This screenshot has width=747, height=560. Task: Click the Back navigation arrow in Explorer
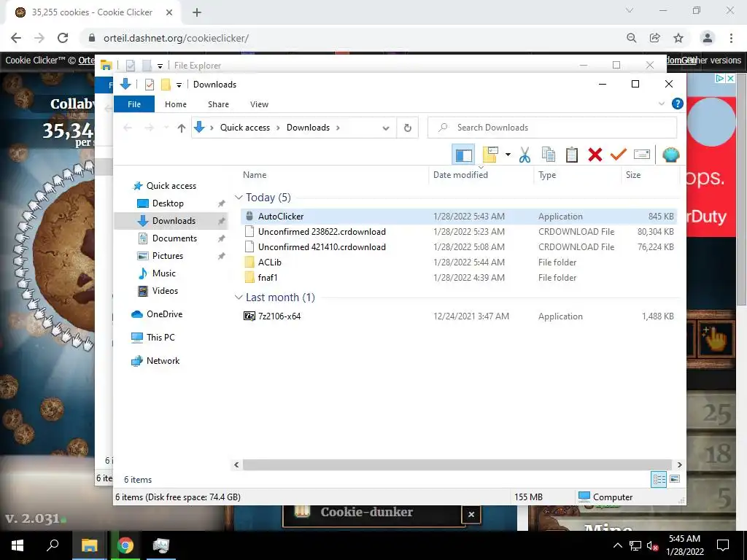point(128,128)
